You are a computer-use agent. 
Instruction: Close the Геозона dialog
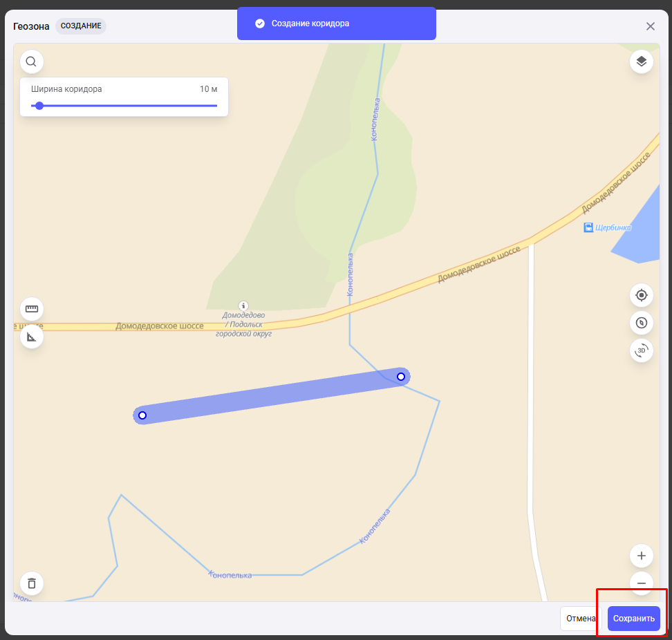pos(650,26)
